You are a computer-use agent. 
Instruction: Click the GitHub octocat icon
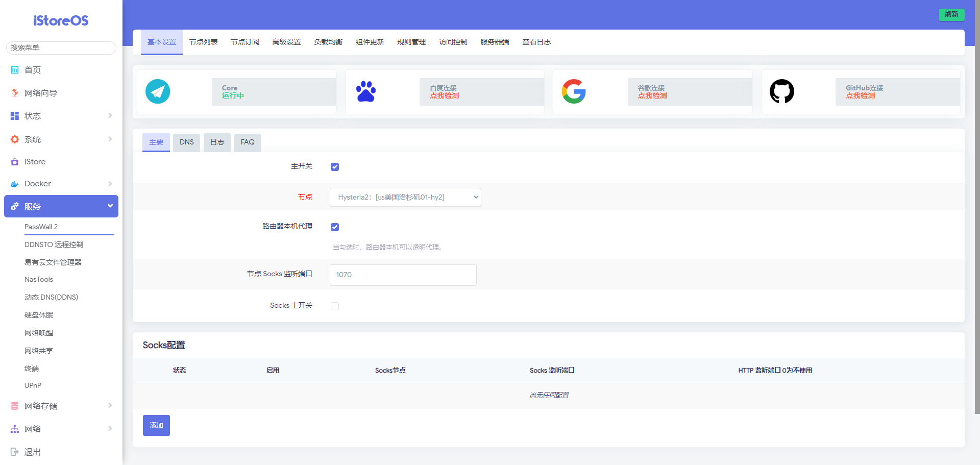[782, 91]
